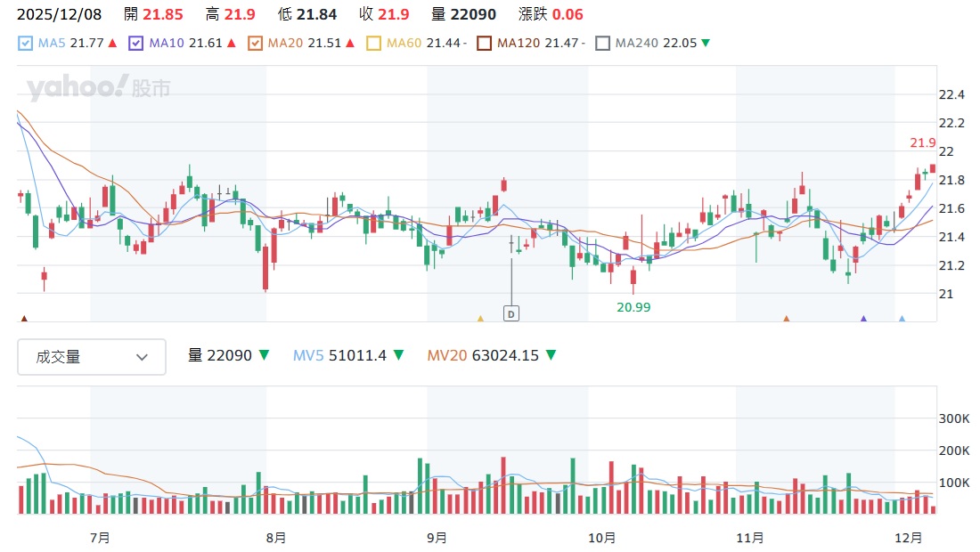This screenshot has height=552, width=980.
Task: Click the 21.9 latest price label
Action: [x=923, y=142]
